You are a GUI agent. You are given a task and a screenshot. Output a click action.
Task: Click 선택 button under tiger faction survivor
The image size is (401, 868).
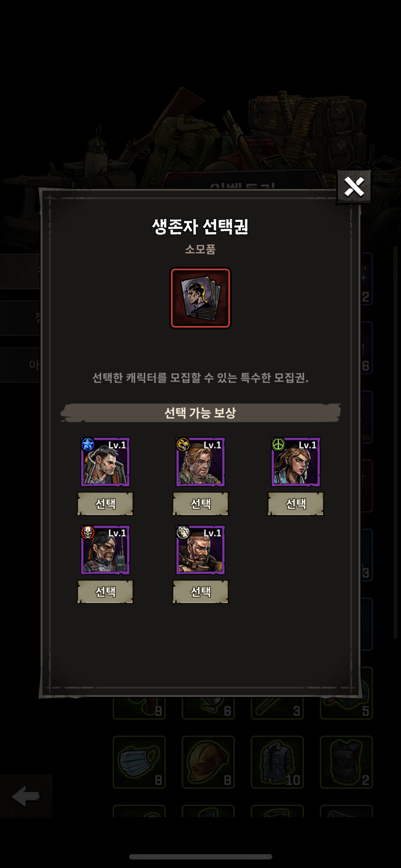coord(200,504)
